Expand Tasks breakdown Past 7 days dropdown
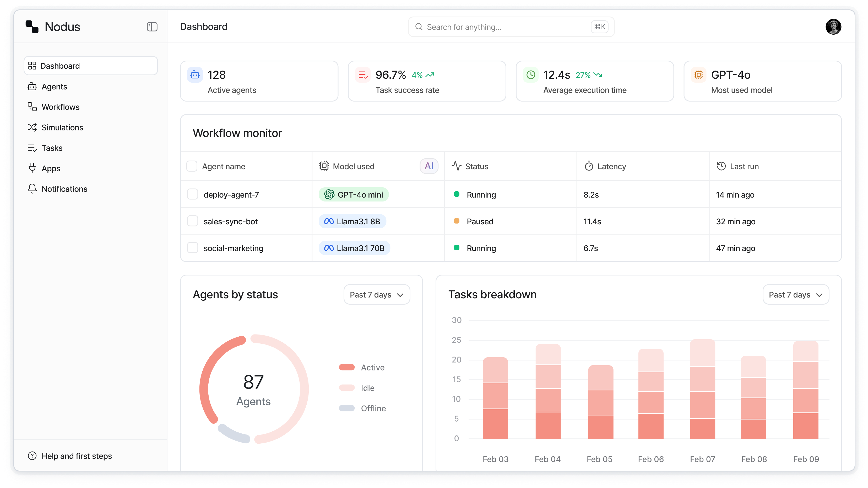The image size is (868, 488). click(795, 294)
